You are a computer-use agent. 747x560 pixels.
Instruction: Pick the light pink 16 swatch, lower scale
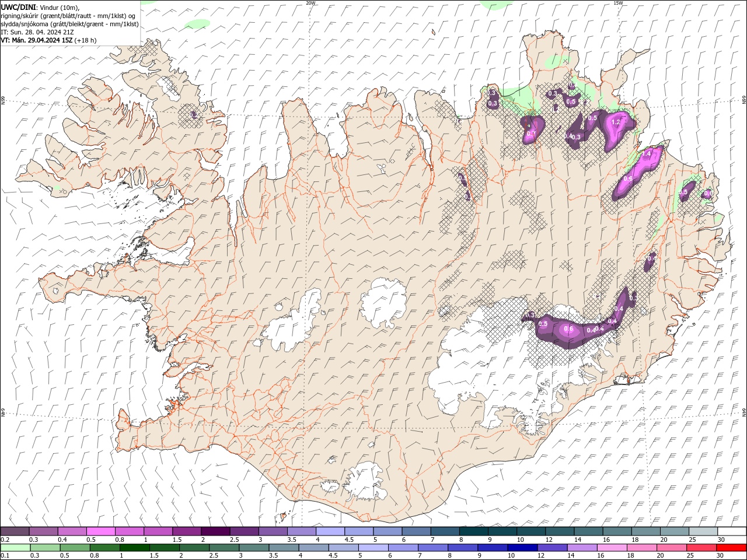coord(612,547)
